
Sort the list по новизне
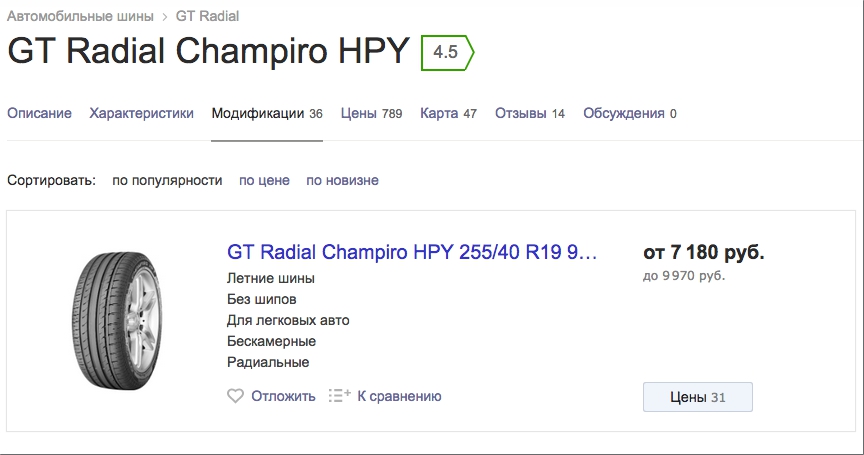click(x=342, y=181)
